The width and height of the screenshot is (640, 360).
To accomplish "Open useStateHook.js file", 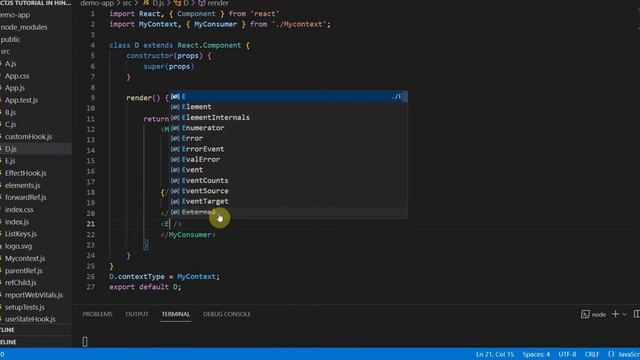I will click(30, 319).
